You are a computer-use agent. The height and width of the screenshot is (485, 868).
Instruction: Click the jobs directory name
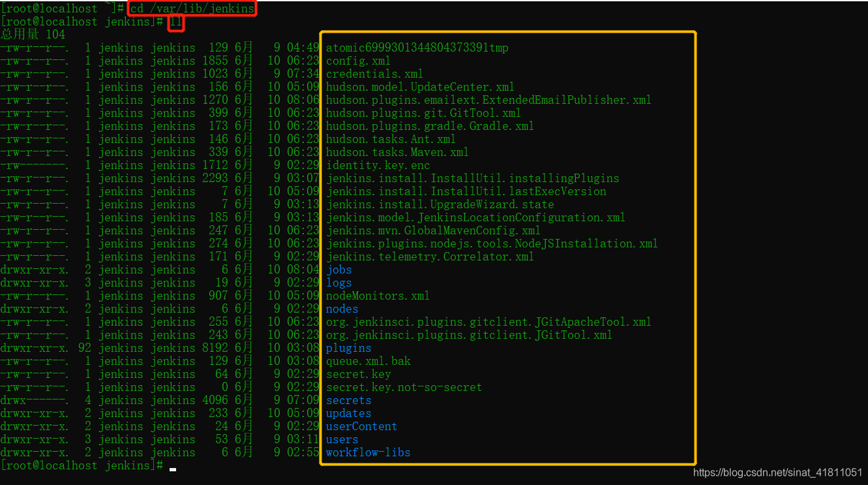coord(339,270)
